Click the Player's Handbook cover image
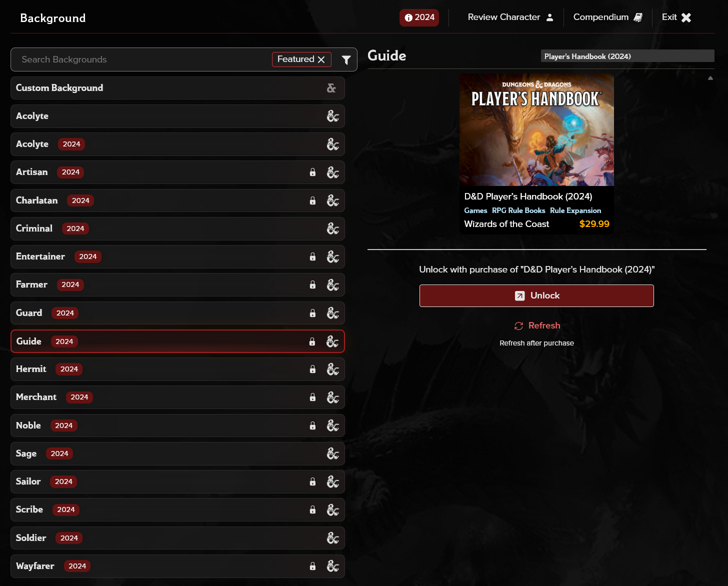This screenshot has height=586, width=728. 536,130
